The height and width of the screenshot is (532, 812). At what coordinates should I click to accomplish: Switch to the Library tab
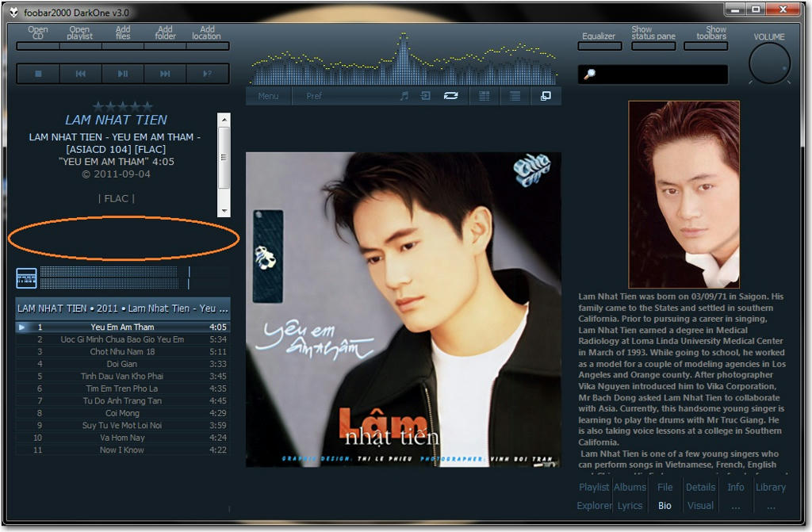(x=771, y=487)
